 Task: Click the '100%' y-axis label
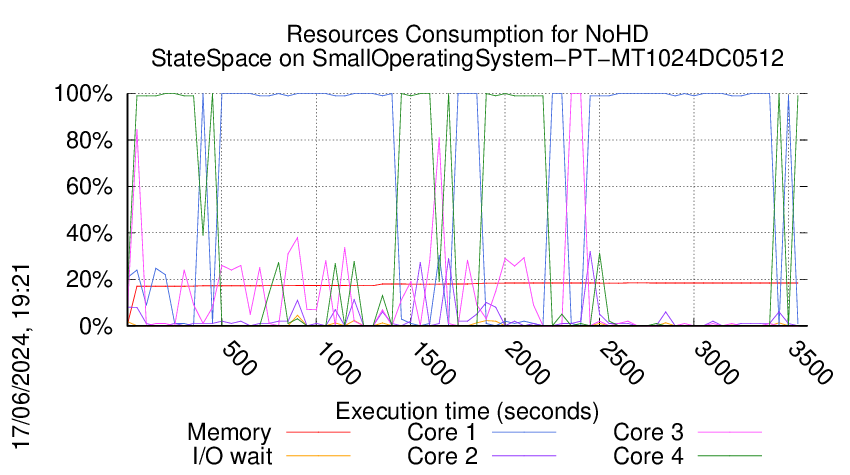(x=83, y=94)
